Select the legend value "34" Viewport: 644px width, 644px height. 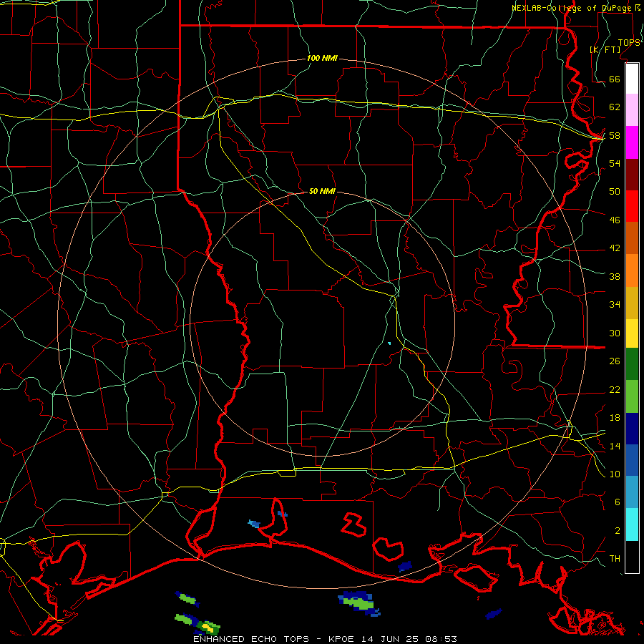[x=615, y=304]
